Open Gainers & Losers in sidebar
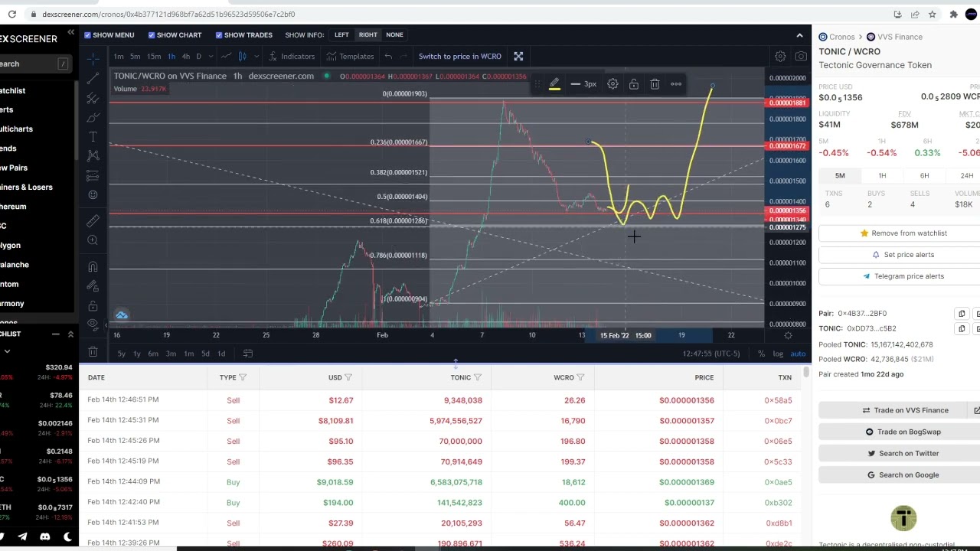The width and height of the screenshot is (980, 551). 27,187
